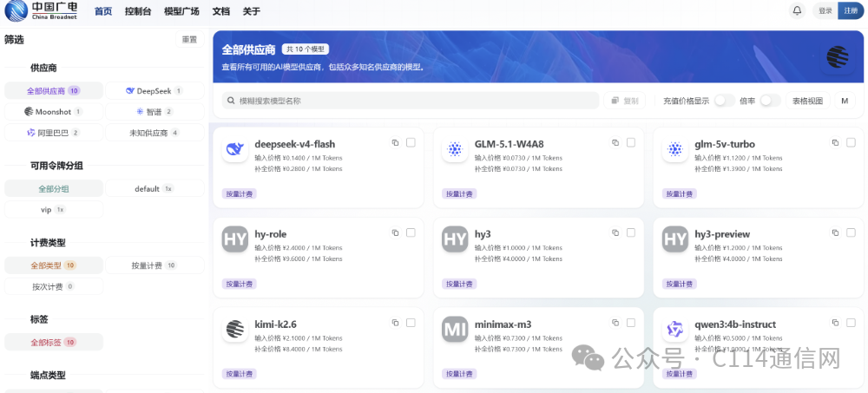
Task: Click the China Broadnet logo
Action: [41, 11]
